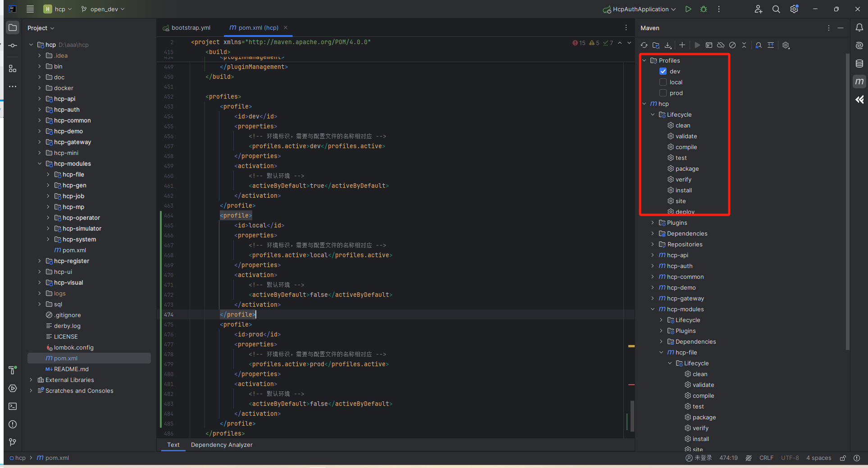This screenshot has width=868, height=468.
Task: Open the Problems tool window icon
Action: pyautogui.click(x=13, y=424)
